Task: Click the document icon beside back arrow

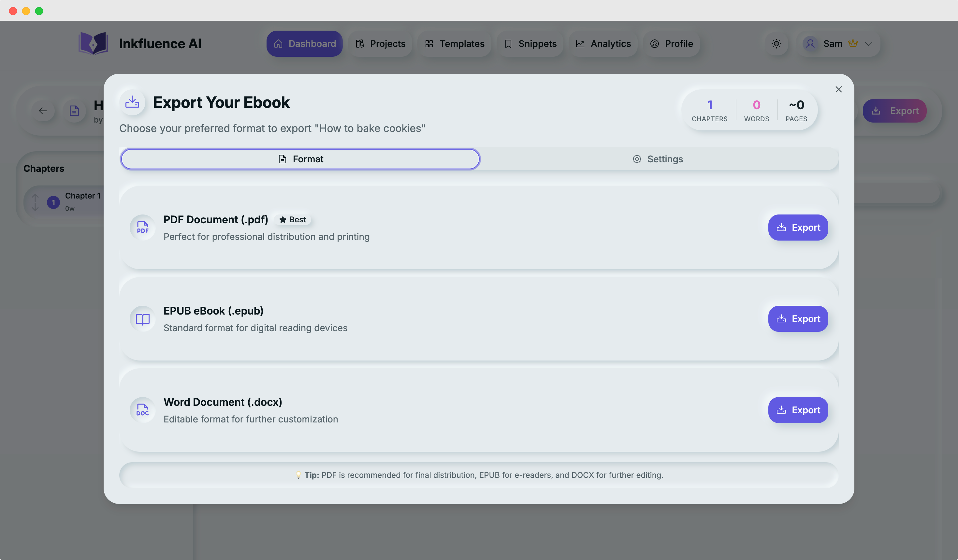Action: point(74,111)
